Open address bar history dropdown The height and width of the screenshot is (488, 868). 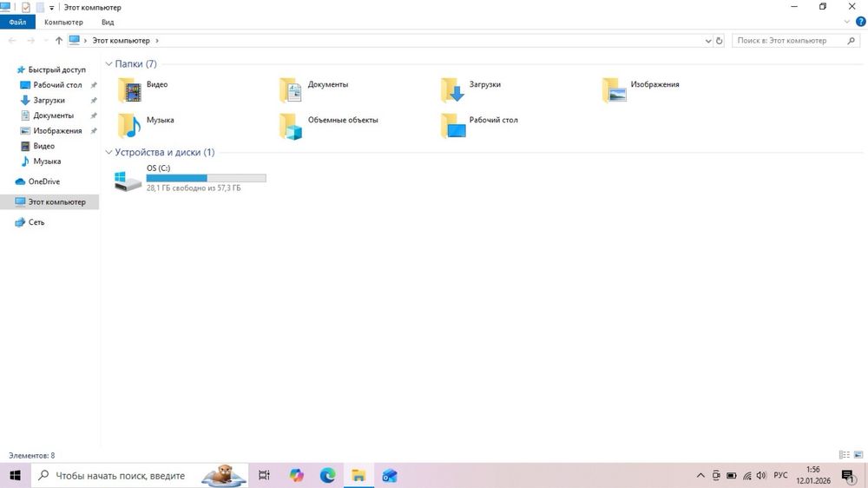click(x=708, y=41)
